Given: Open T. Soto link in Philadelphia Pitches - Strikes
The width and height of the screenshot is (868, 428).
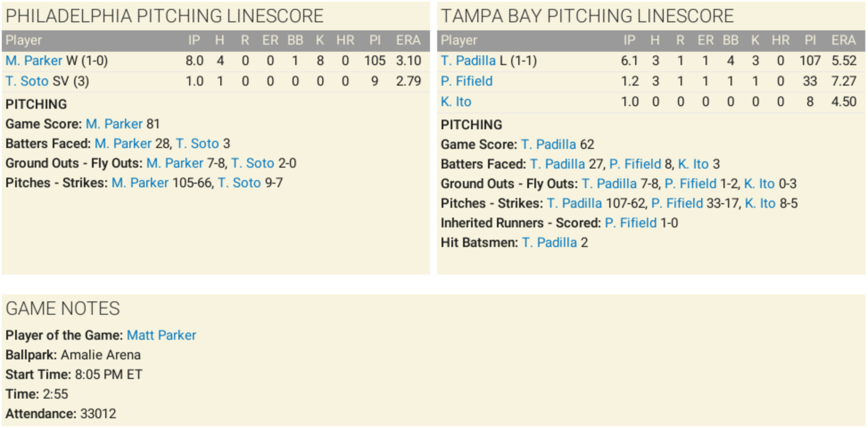Looking at the screenshot, I should pos(239,183).
